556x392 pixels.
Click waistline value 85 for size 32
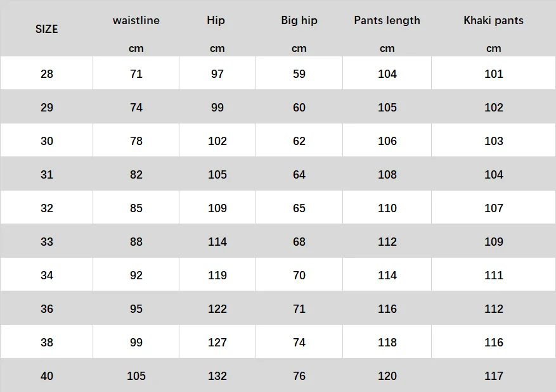[136, 208]
